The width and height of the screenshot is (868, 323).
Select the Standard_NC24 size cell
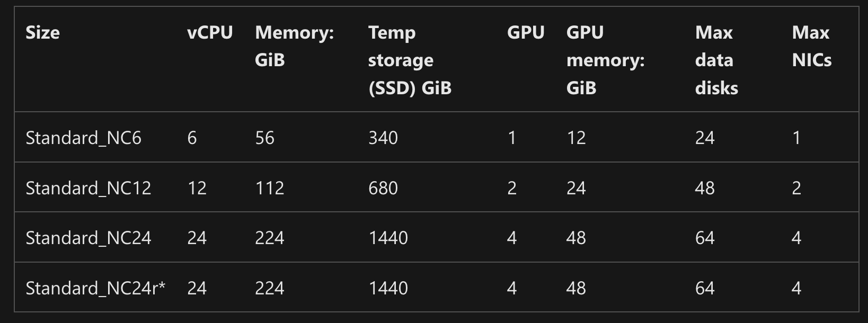coord(88,238)
